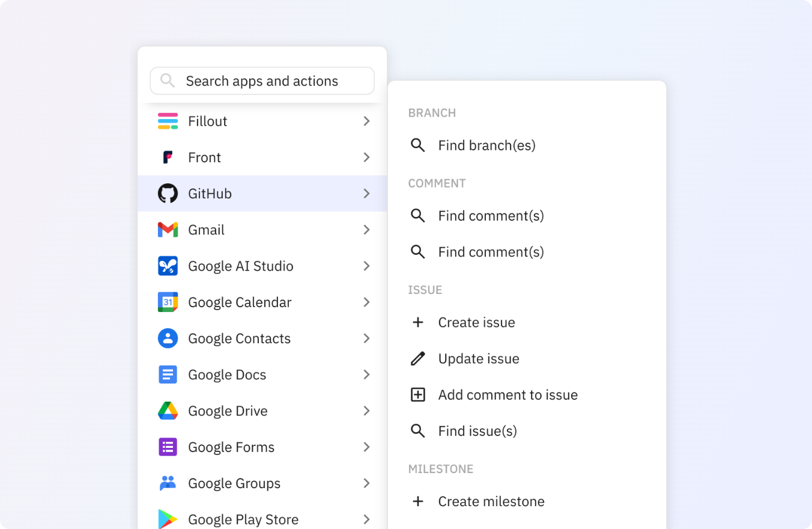Screen dimensions: 812x529
Task: Click the Front app icon
Action: [x=168, y=157]
